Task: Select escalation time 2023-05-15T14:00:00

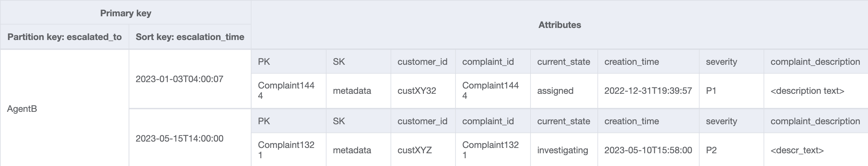Action: 179,138
